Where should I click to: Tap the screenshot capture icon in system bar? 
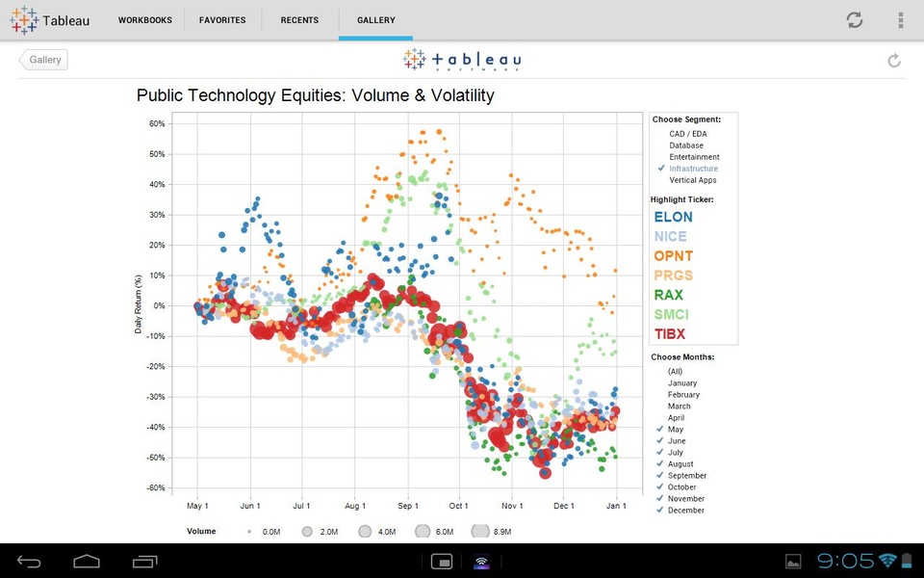point(442,562)
